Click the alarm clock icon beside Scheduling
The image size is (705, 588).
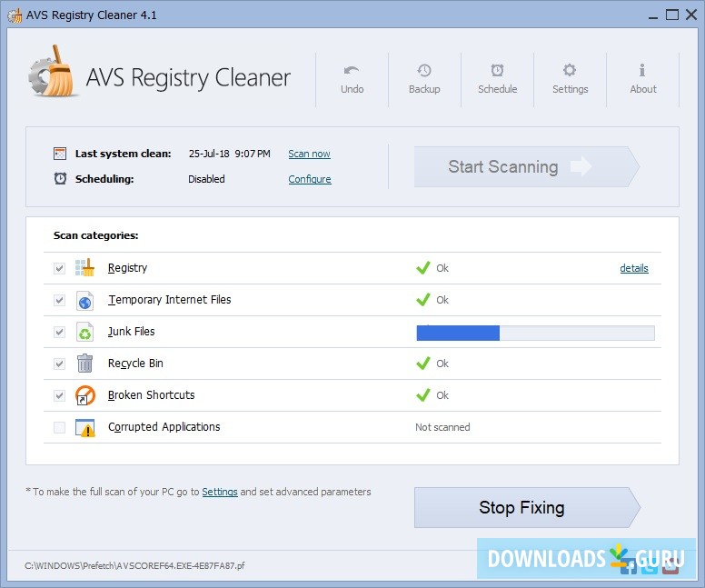(x=60, y=179)
